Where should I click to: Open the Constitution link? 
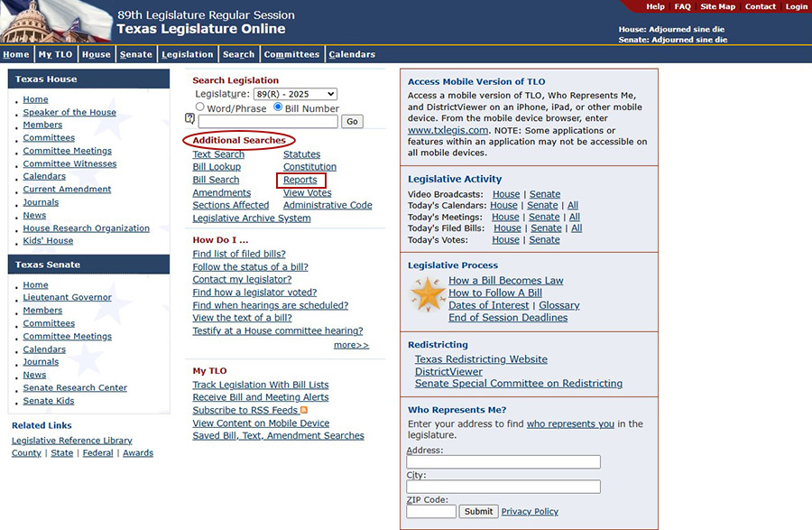[309, 167]
